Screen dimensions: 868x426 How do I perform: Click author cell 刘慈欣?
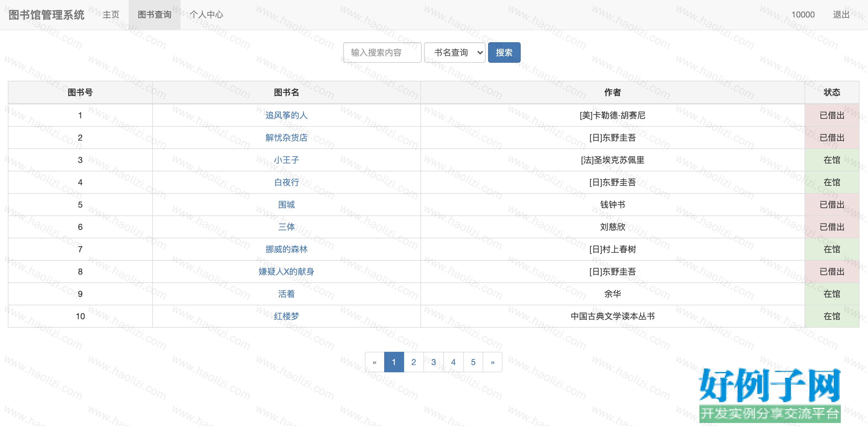(x=612, y=227)
